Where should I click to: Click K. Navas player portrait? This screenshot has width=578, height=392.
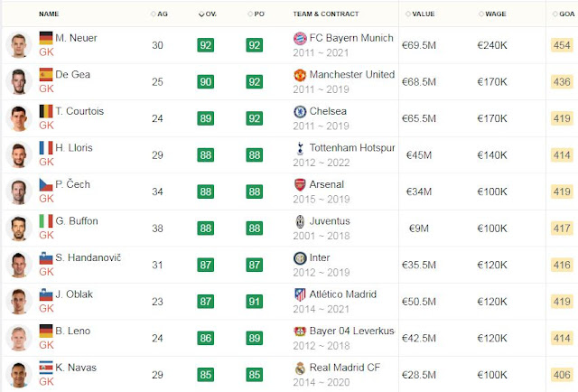coord(19,375)
